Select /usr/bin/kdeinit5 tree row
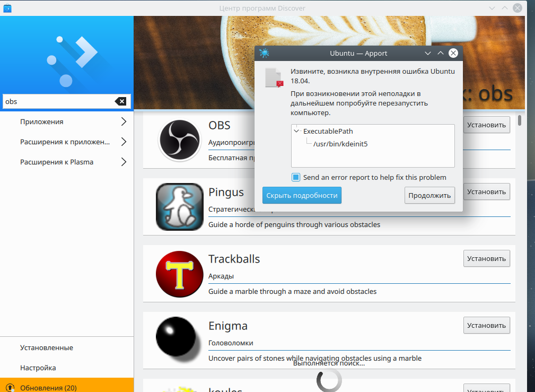Image resolution: width=535 pixels, height=392 pixels. tap(340, 144)
